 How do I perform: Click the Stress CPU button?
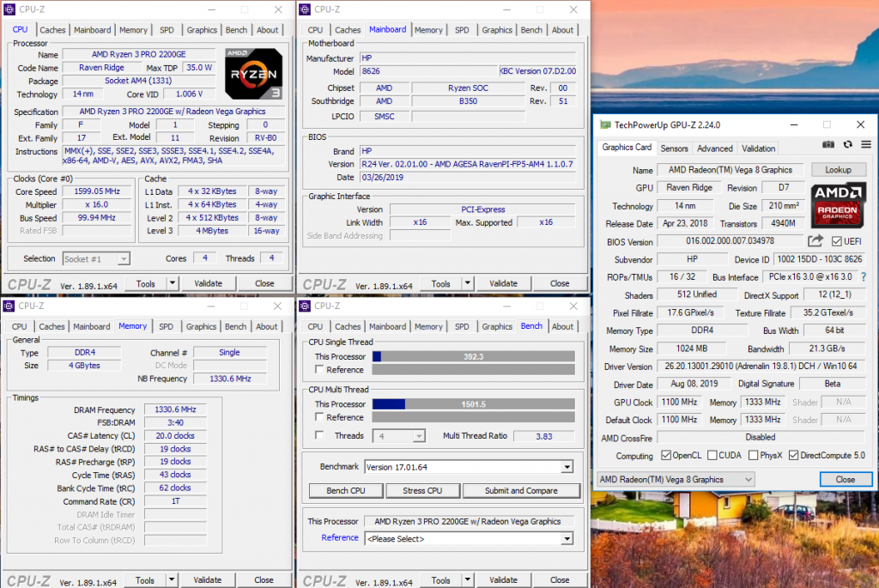(x=422, y=490)
